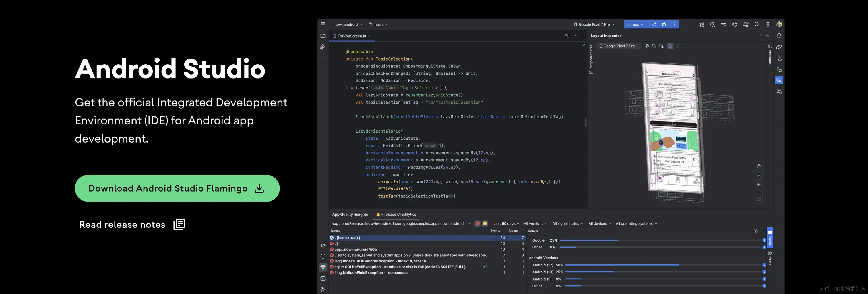868x294 pixels.
Task: Click the App Quality Insights diamond icon
Action: click(323, 267)
